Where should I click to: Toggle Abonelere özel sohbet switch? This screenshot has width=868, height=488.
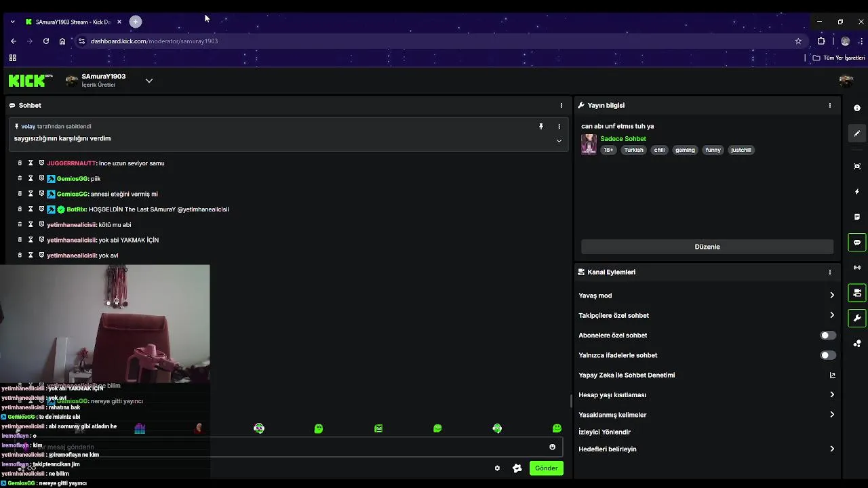[x=828, y=335]
